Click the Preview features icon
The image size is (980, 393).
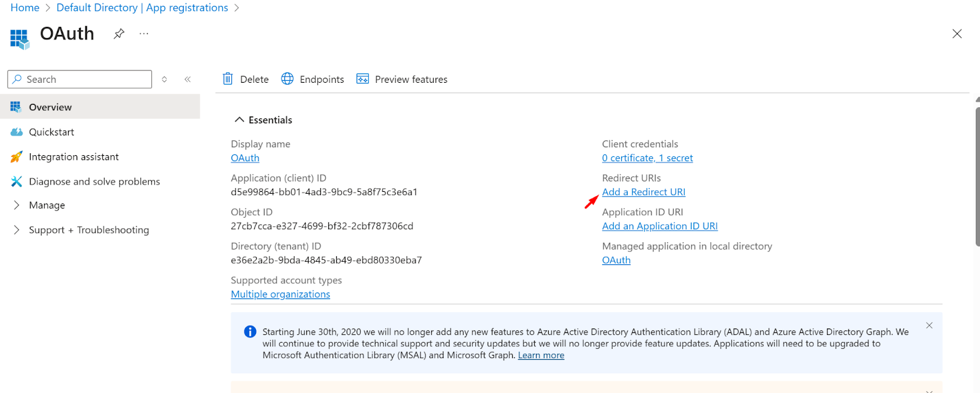pyautogui.click(x=363, y=78)
